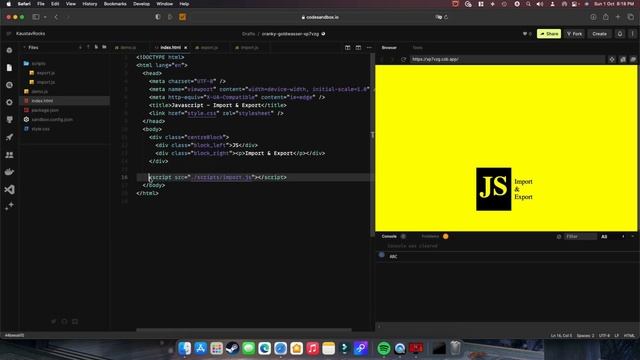Close the index.html editor tab
The image size is (640, 360).
point(186,48)
